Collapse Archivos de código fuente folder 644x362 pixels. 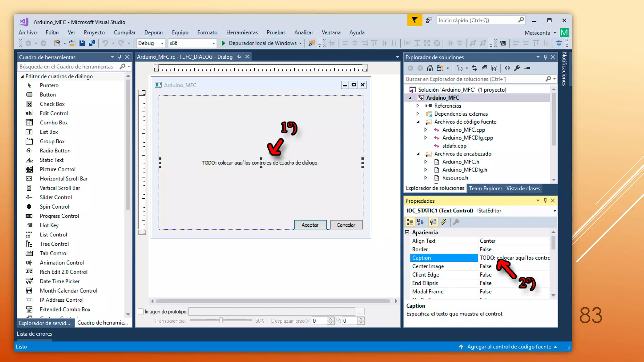click(418, 122)
